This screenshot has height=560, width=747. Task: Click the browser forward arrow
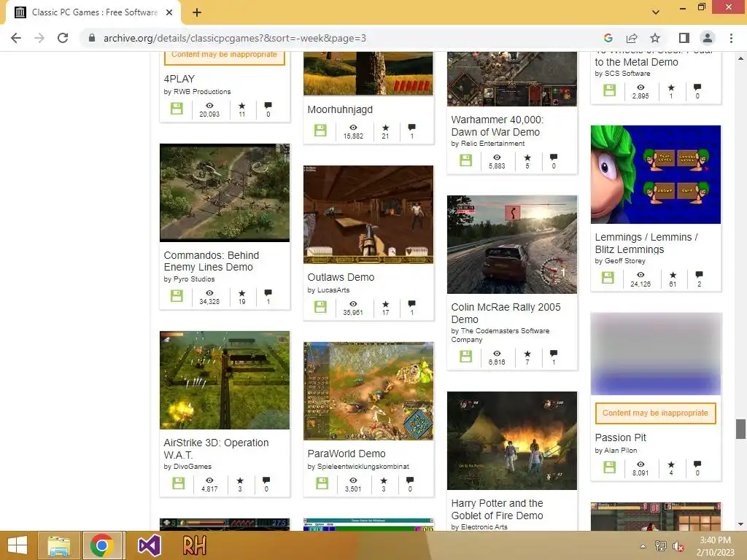coord(39,38)
